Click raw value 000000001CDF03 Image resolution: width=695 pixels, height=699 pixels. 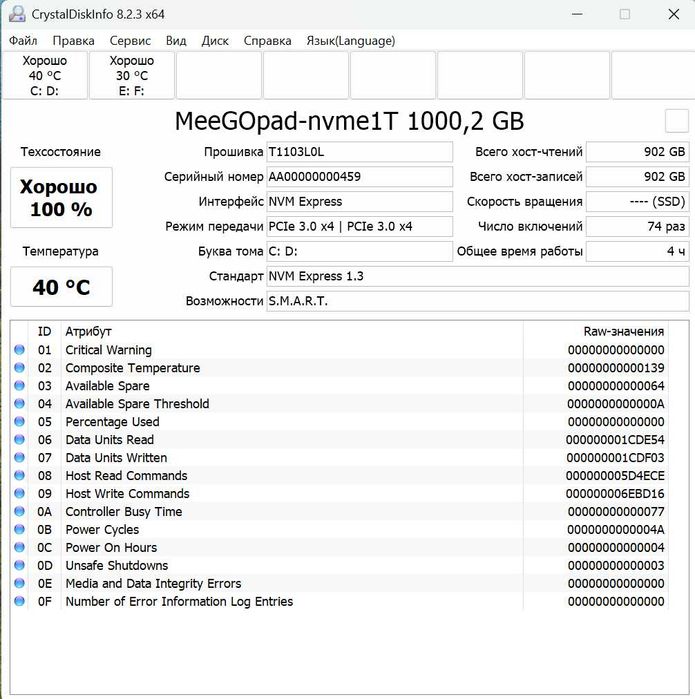tap(615, 458)
